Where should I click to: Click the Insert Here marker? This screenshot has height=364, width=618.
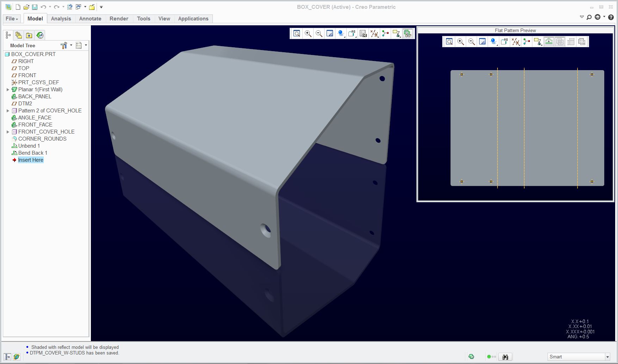[28, 160]
